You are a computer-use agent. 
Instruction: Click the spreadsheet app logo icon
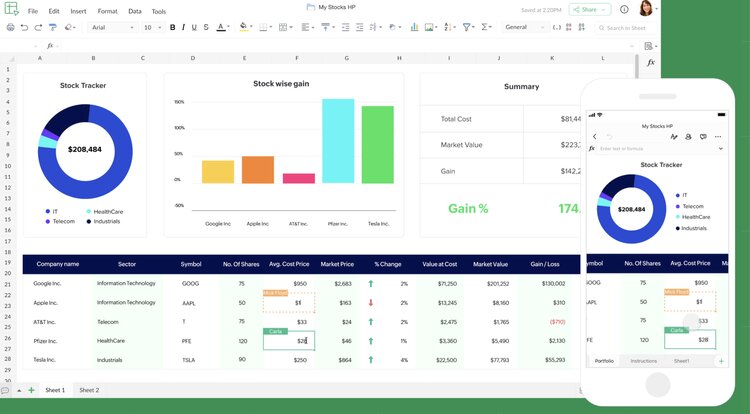point(11,8)
